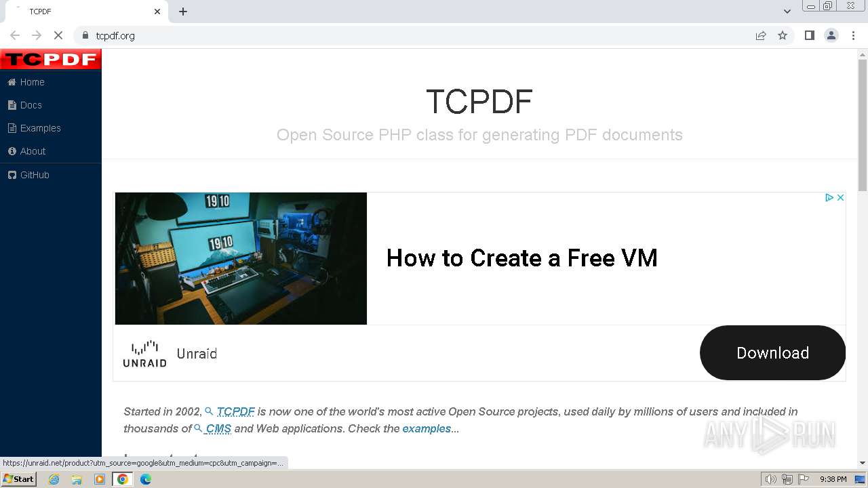Image resolution: width=868 pixels, height=488 pixels.
Task: Open the Home sidebar link
Action: pyautogui.click(x=51, y=82)
